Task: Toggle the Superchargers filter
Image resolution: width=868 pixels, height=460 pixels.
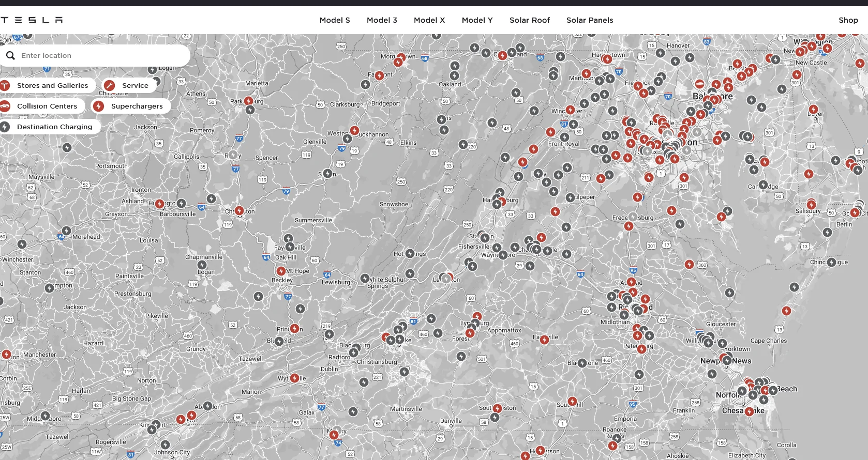Action: pos(131,106)
